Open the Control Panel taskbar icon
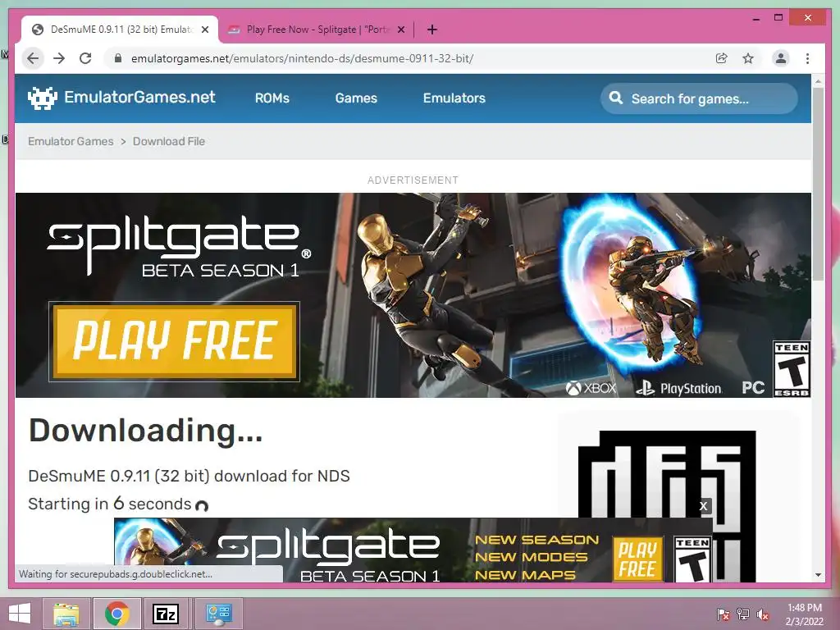 pos(218,614)
